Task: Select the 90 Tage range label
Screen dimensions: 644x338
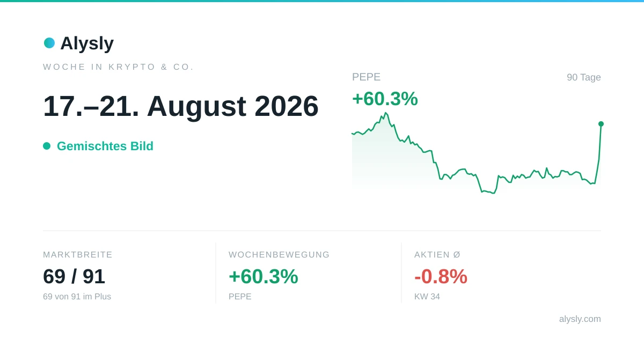Action: click(584, 77)
